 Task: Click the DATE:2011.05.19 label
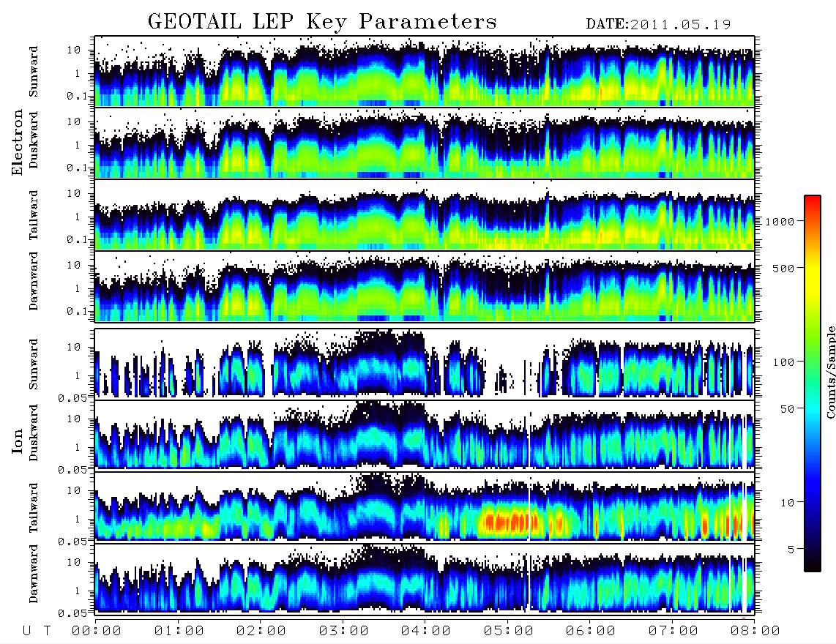(658, 25)
